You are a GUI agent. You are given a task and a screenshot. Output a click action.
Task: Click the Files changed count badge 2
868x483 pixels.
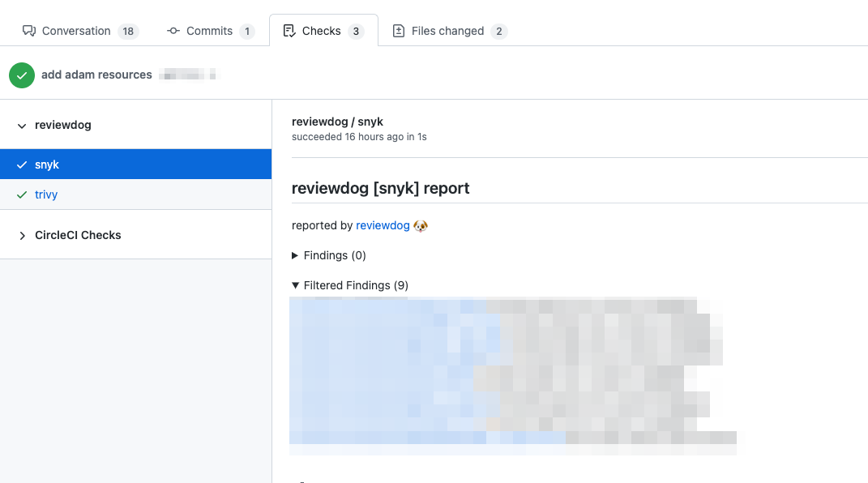click(x=498, y=32)
